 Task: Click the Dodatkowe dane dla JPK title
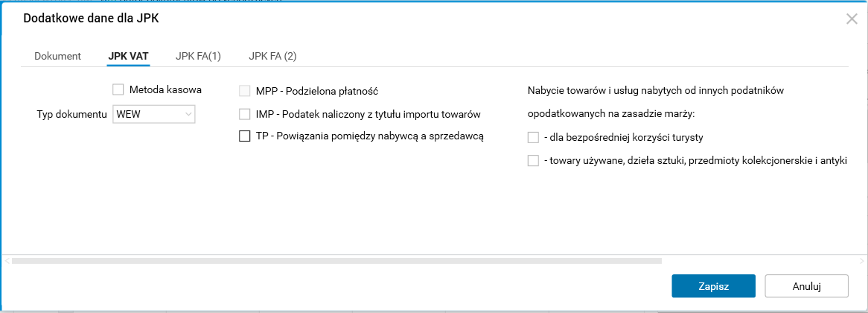click(91, 19)
